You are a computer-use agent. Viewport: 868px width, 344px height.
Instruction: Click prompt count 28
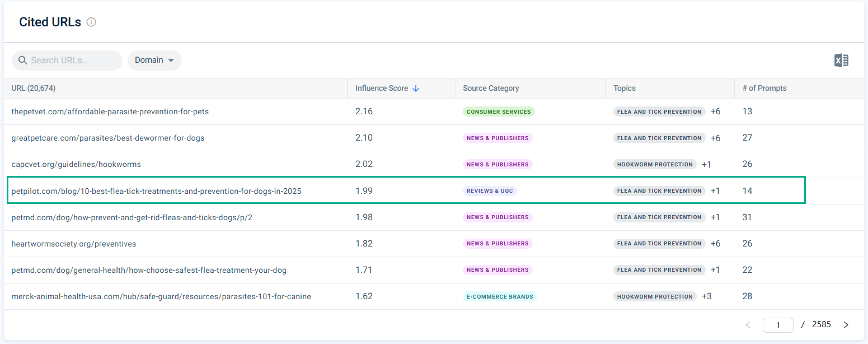pyautogui.click(x=747, y=296)
